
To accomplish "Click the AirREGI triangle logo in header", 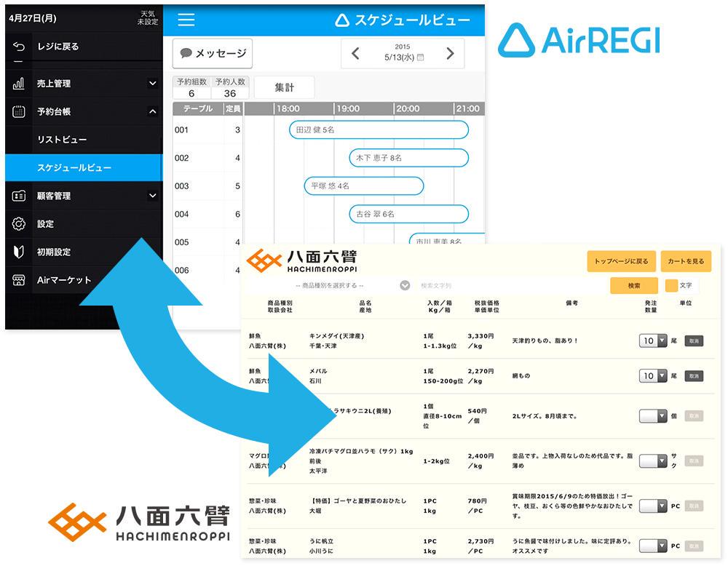I will point(341,20).
